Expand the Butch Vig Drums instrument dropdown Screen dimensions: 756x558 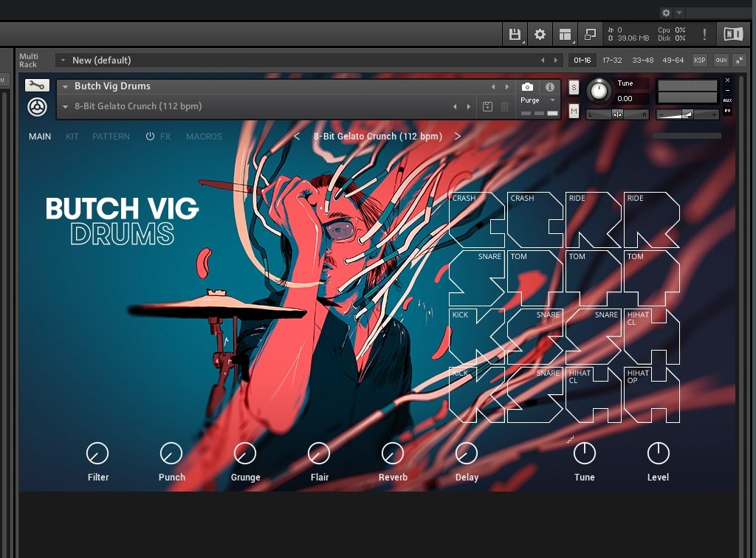66,86
